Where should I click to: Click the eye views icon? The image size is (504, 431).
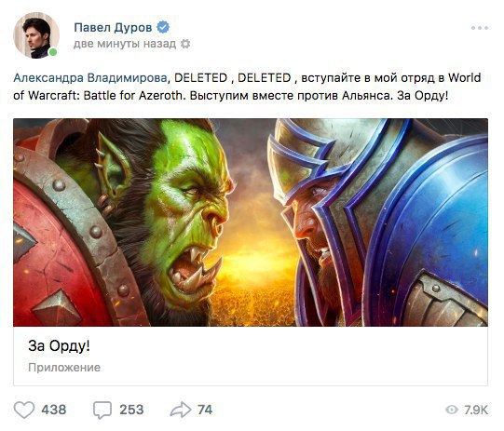[x=452, y=410]
